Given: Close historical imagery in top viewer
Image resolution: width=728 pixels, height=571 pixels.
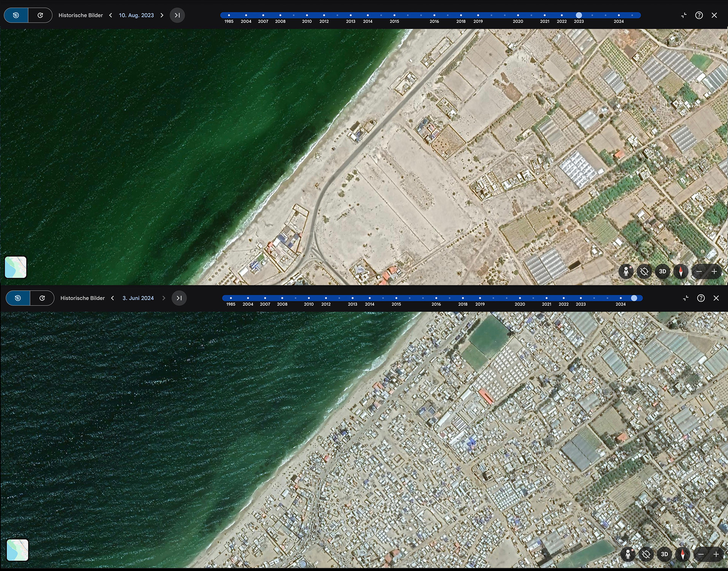Looking at the screenshot, I should click(x=714, y=15).
